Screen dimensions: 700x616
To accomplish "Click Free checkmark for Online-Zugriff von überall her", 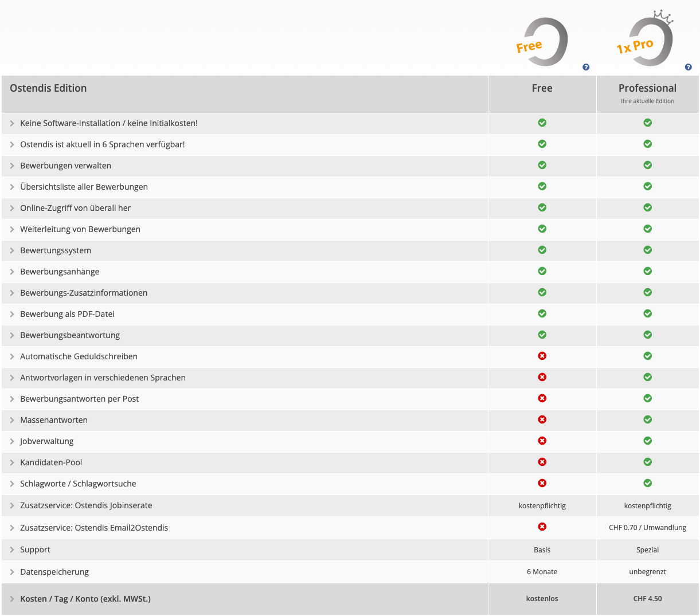I will (x=542, y=207).
